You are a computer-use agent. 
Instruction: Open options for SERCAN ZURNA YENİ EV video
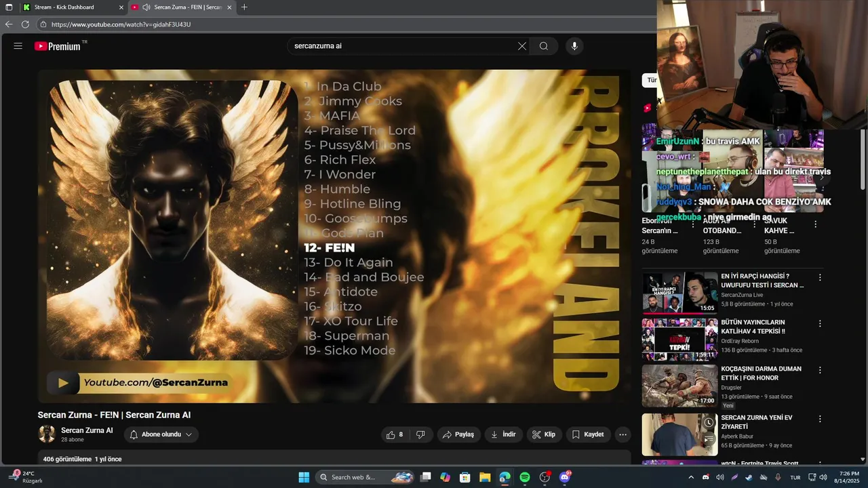(x=820, y=419)
